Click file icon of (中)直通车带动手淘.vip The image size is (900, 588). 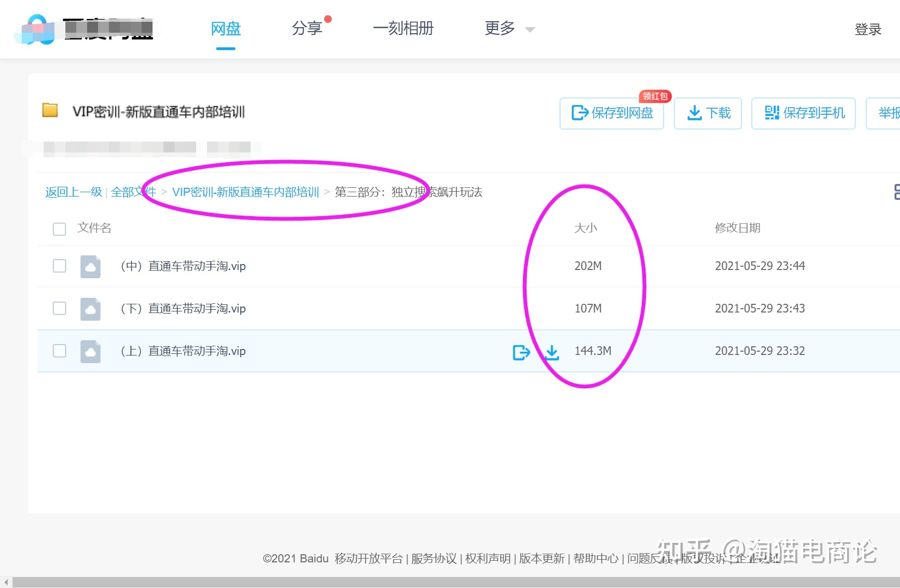pos(90,266)
